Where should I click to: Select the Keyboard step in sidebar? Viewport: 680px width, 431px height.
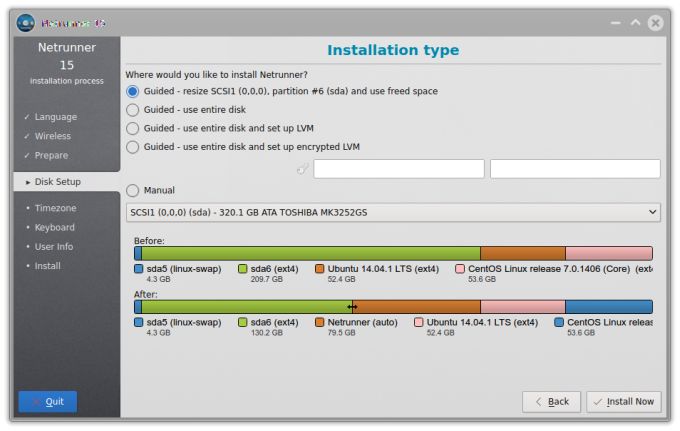pos(55,227)
